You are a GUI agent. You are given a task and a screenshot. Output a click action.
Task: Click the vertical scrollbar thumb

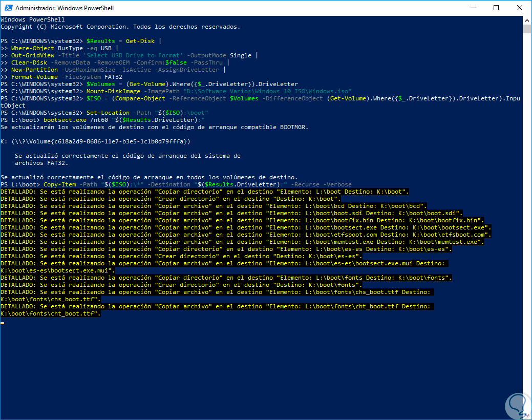(527, 29)
